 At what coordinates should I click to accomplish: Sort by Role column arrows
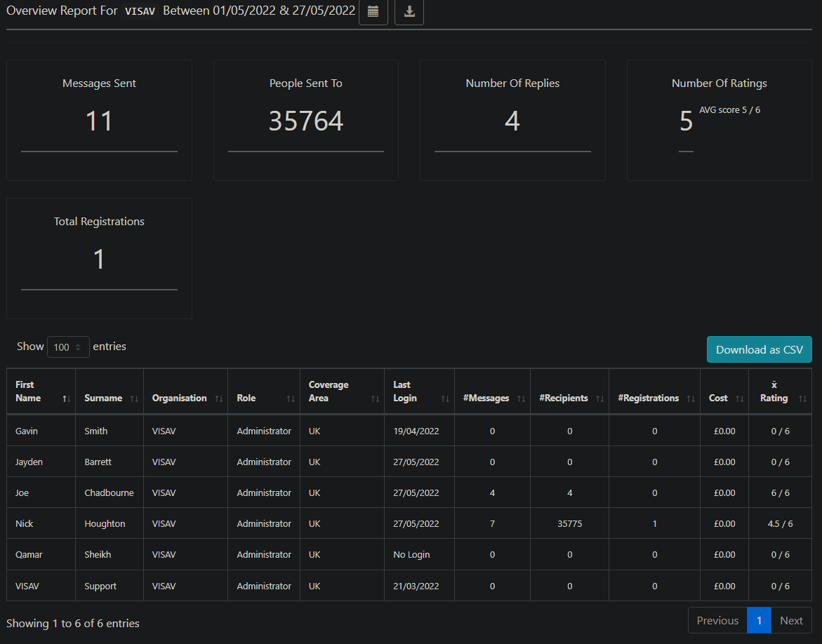click(291, 398)
